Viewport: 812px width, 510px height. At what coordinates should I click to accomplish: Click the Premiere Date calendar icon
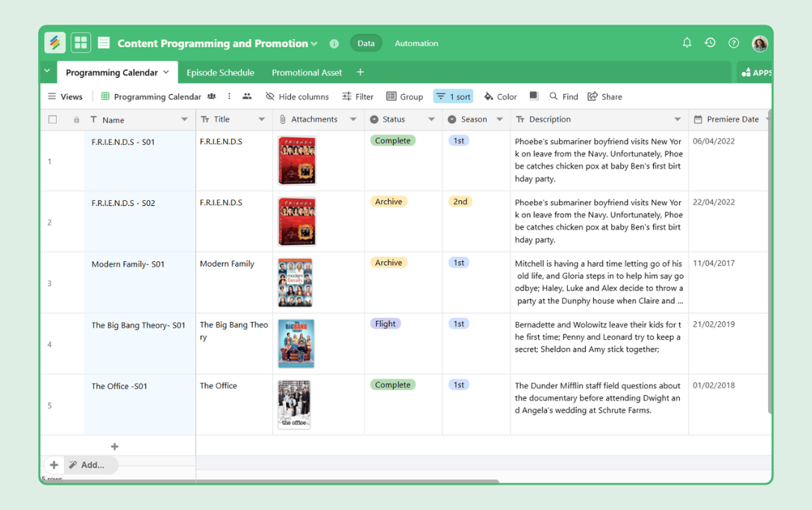click(x=698, y=119)
